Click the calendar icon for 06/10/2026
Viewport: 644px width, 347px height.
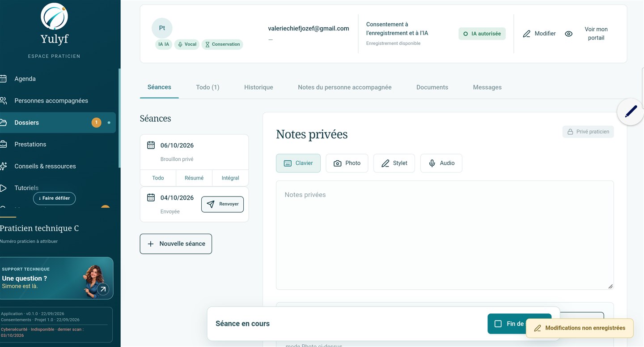tap(151, 145)
